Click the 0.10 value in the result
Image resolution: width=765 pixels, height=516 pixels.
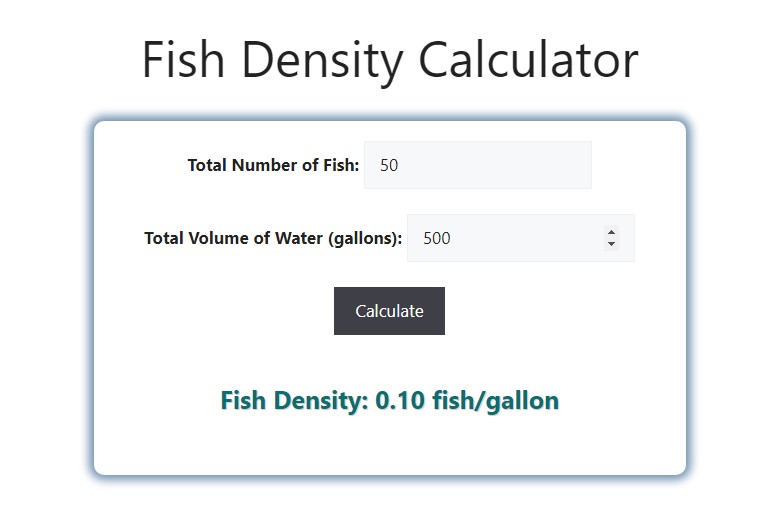click(x=400, y=400)
